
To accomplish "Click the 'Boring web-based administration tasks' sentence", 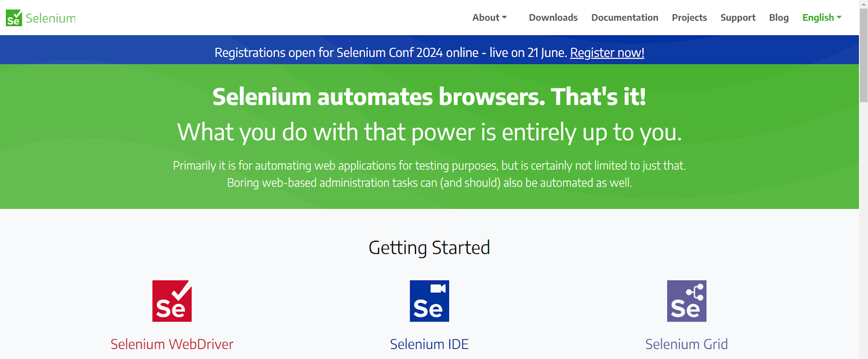I will (x=429, y=183).
